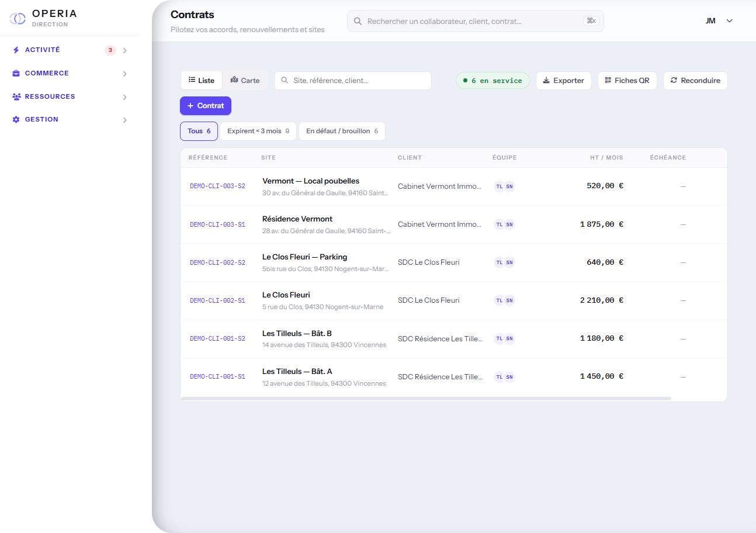This screenshot has height=533, width=756.
Task: Select the En défaut / brouillon filter
Action: click(342, 131)
